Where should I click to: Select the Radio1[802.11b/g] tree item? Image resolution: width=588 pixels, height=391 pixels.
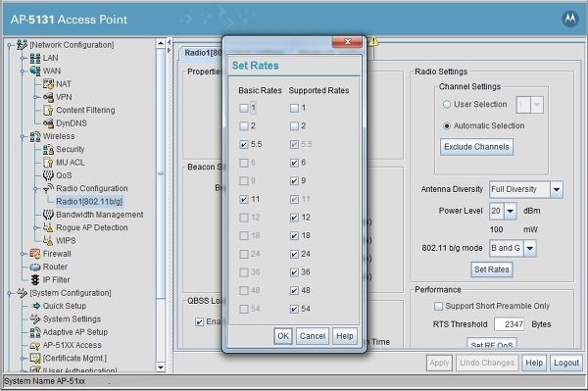pyautogui.click(x=89, y=202)
